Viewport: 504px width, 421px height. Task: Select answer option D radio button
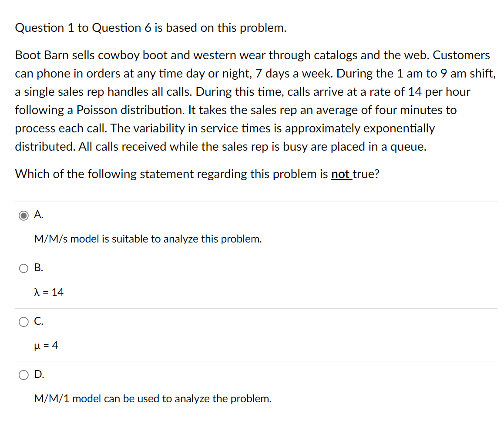tap(24, 375)
